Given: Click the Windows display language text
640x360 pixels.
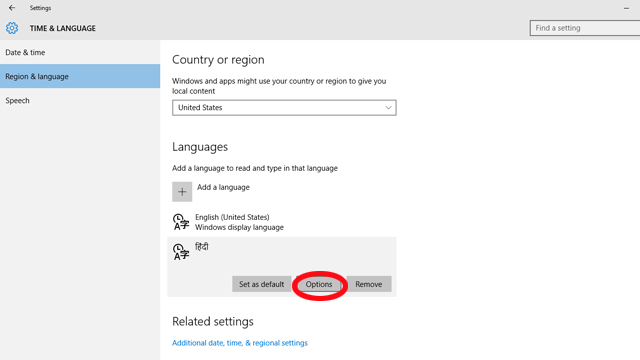Looking at the screenshot, I should 239,227.
